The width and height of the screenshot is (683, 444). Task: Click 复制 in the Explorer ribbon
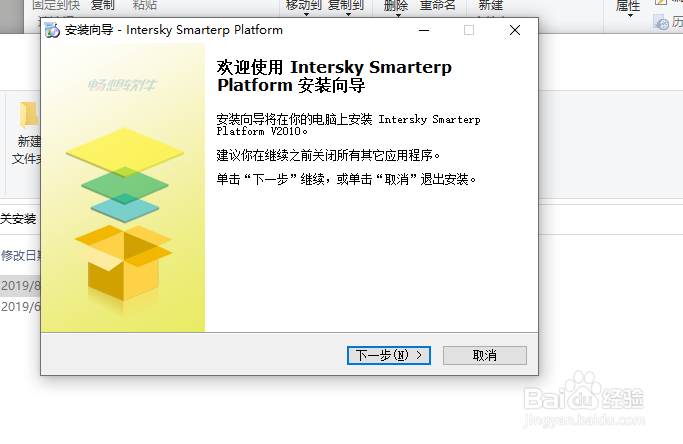(x=103, y=5)
